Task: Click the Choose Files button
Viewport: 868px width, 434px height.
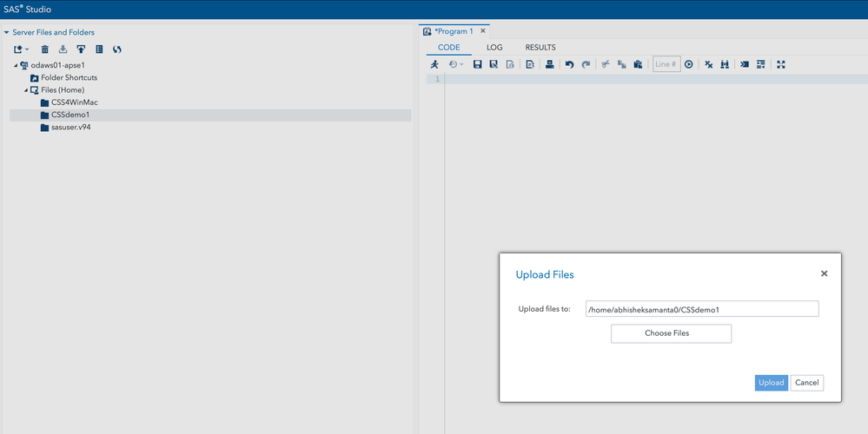Action: pos(671,333)
